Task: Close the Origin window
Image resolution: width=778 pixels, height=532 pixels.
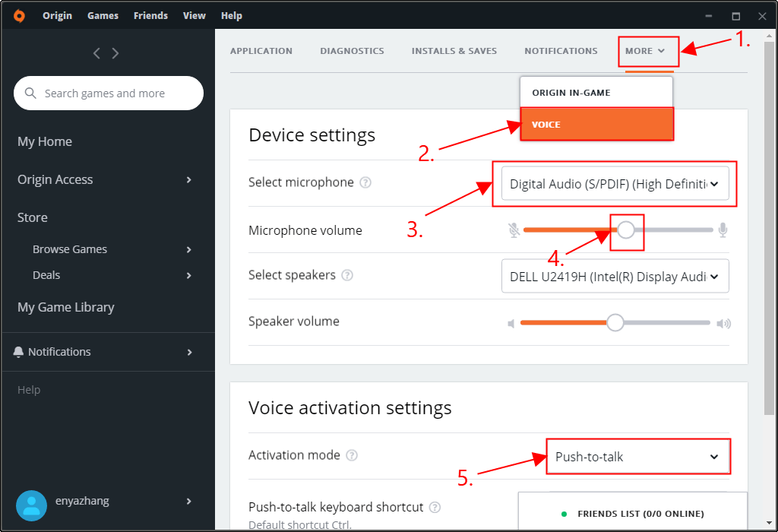Action: point(763,16)
